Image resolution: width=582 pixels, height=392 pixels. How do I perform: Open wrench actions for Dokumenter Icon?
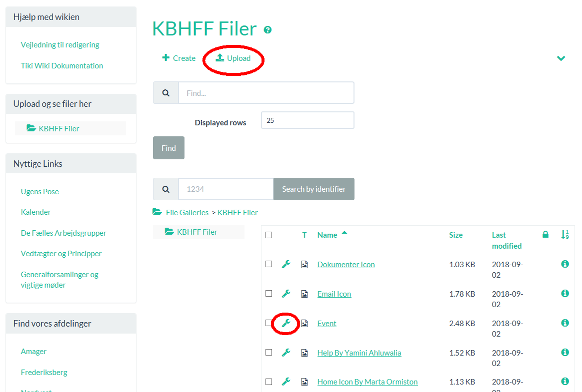coord(286,264)
